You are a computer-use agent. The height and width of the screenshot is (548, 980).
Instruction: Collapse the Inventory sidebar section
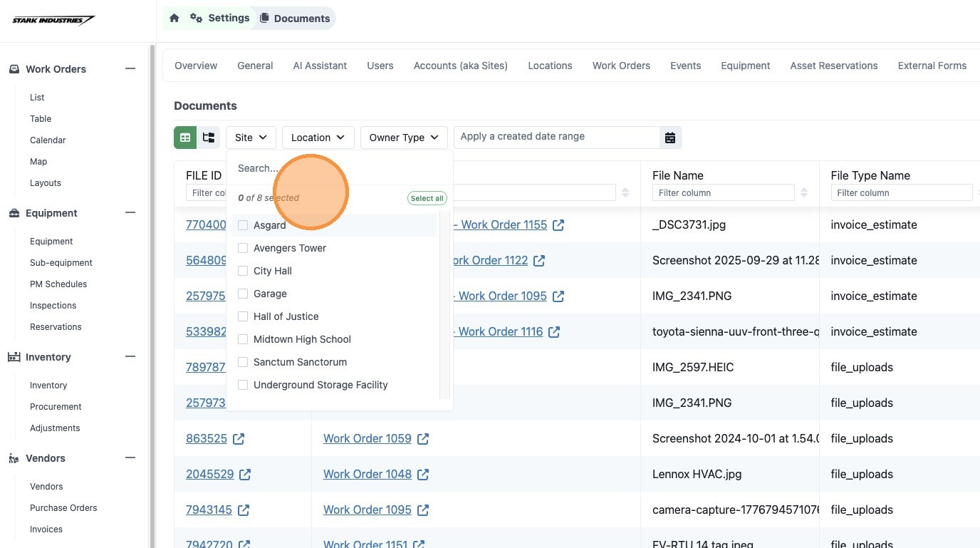click(130, 357)
